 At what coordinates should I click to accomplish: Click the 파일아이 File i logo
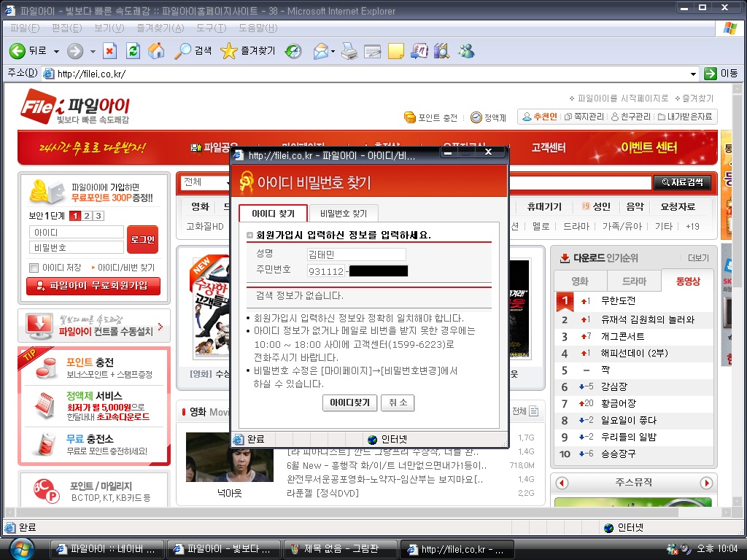75,107
